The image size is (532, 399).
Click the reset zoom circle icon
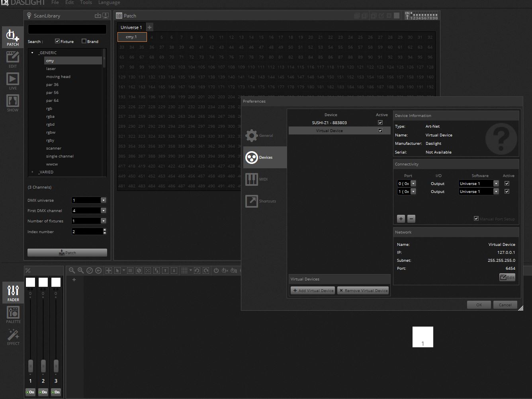[90, 271]
